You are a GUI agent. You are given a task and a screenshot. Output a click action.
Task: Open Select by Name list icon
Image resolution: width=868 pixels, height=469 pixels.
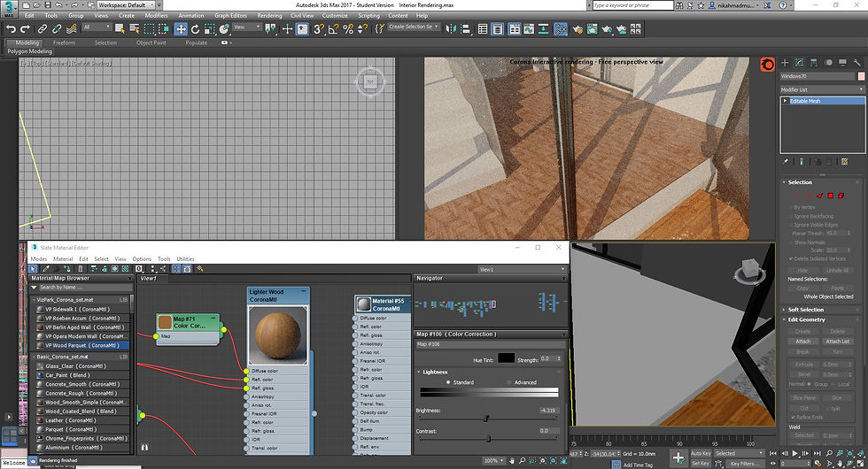134,28
